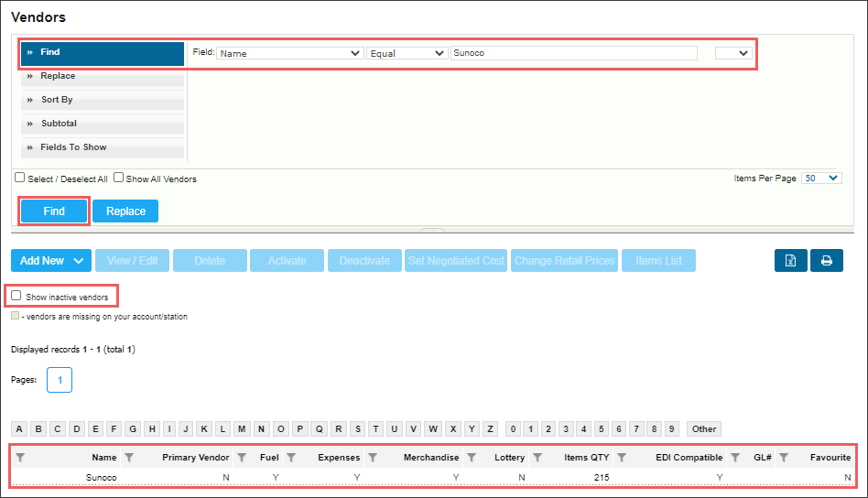Screen dimensions: 868x498
Task: Sort by Name column header
Action: (104, 458)
